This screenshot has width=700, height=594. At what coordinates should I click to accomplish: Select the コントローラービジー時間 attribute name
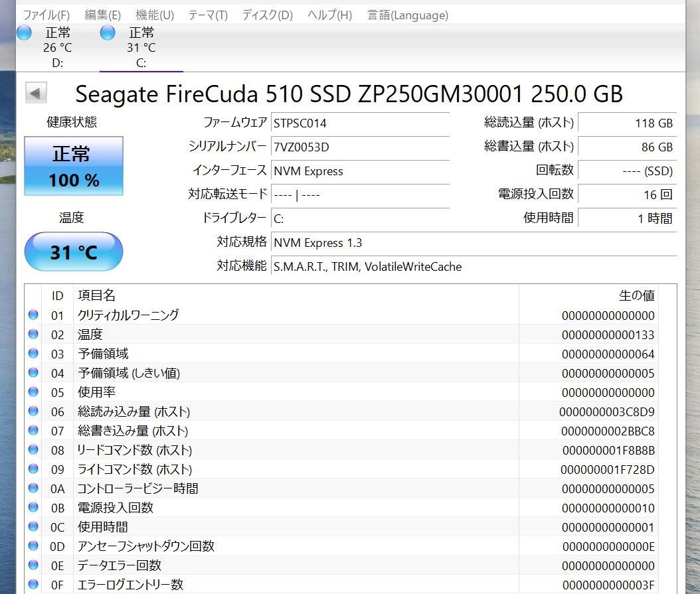[x=138, y=488]
